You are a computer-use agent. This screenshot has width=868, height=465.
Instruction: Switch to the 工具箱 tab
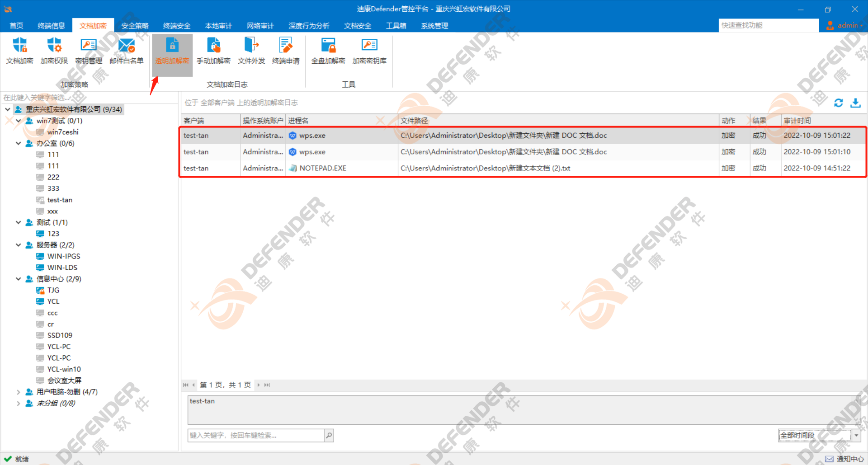click(396, 26)
